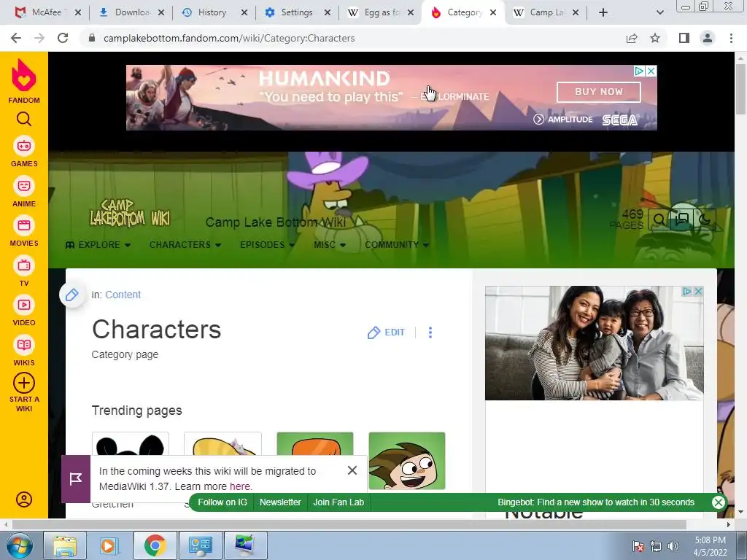This screenshot has width=747, height=560.
Task: Start a wiki plus icon
Action: [x=24, y=383]
